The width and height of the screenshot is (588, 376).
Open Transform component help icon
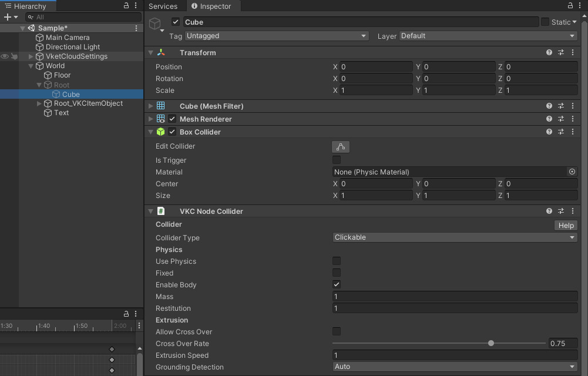pos(549,53)
